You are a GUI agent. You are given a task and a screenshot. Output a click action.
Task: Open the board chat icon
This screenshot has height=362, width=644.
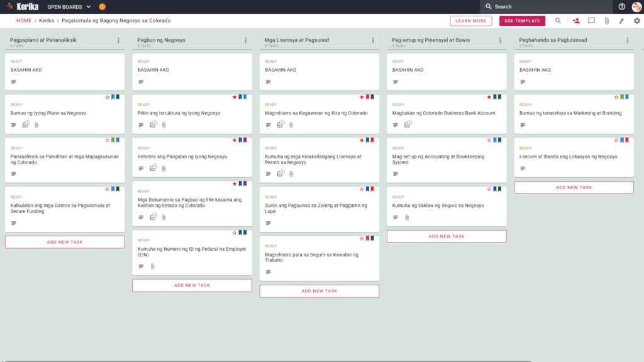pyautogui.click(x=591, y=21)
